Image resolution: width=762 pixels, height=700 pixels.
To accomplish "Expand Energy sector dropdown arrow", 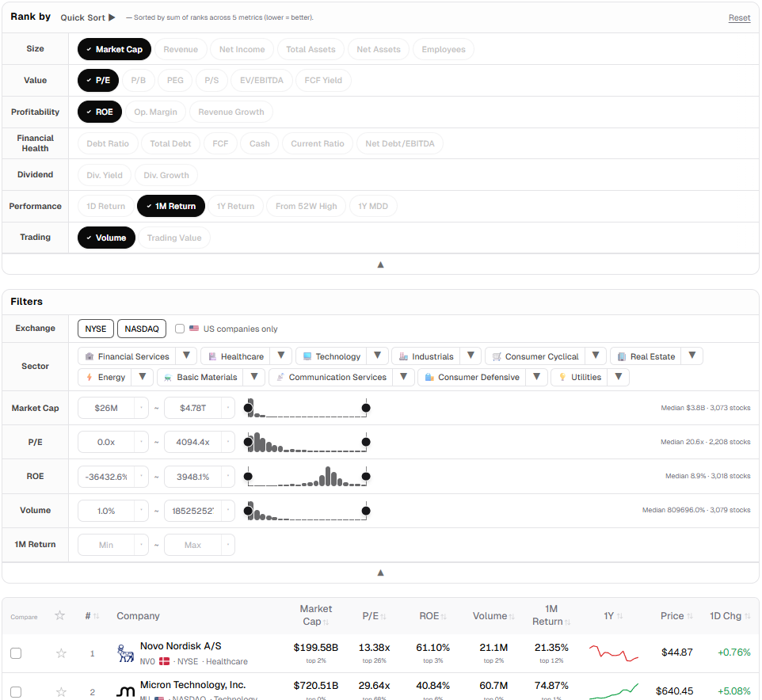I will click(x=143, y=377).
